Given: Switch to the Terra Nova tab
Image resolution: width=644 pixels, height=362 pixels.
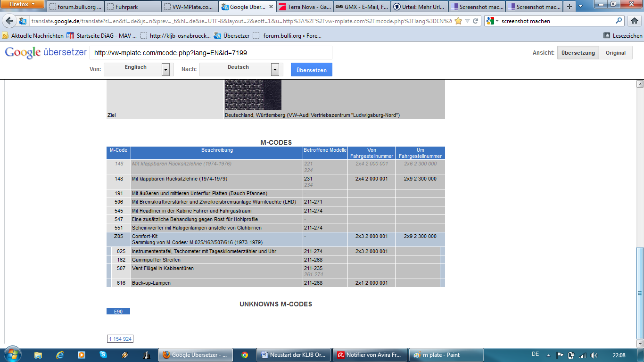Looking at the screenshot, I should coord(304,7).
